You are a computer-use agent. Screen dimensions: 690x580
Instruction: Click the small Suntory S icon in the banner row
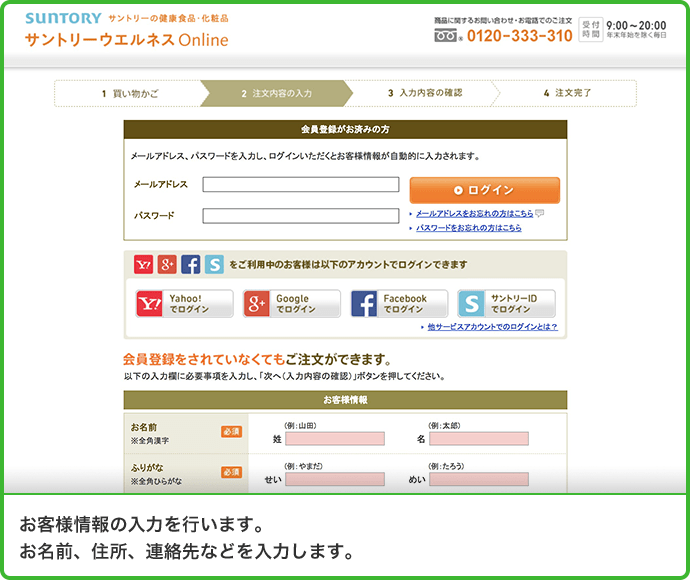(x=214, y=264)
